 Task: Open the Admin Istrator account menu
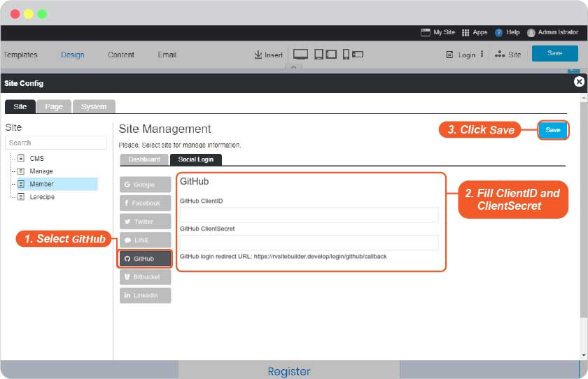pos(552,32)
